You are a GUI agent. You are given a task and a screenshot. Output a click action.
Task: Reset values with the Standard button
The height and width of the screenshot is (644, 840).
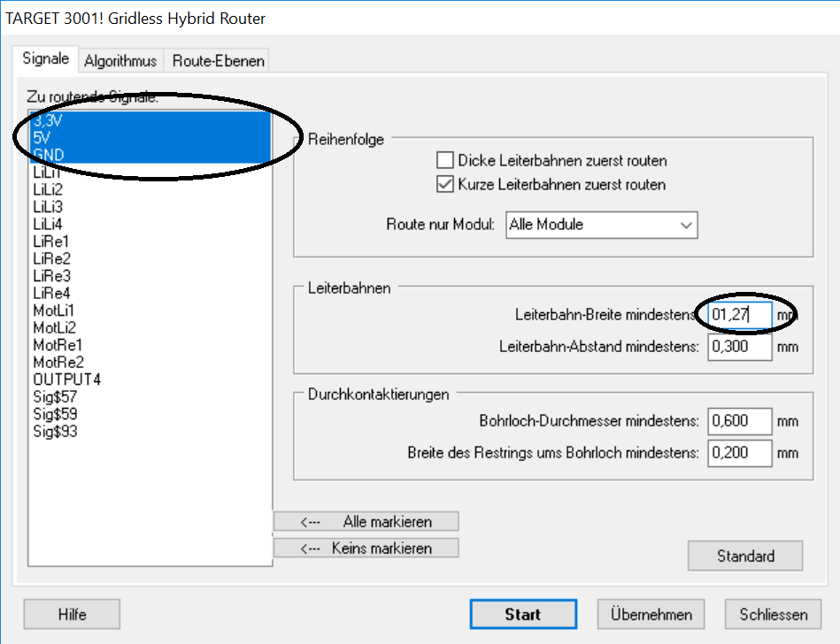click(745, 556)
